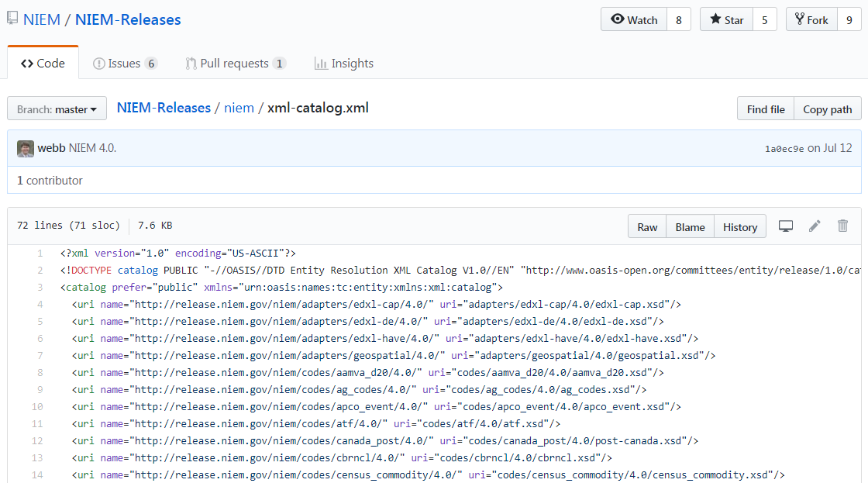This screenshot has width=868, height=483.
Task: Click the Find file button
Action: tap(766, 109)
